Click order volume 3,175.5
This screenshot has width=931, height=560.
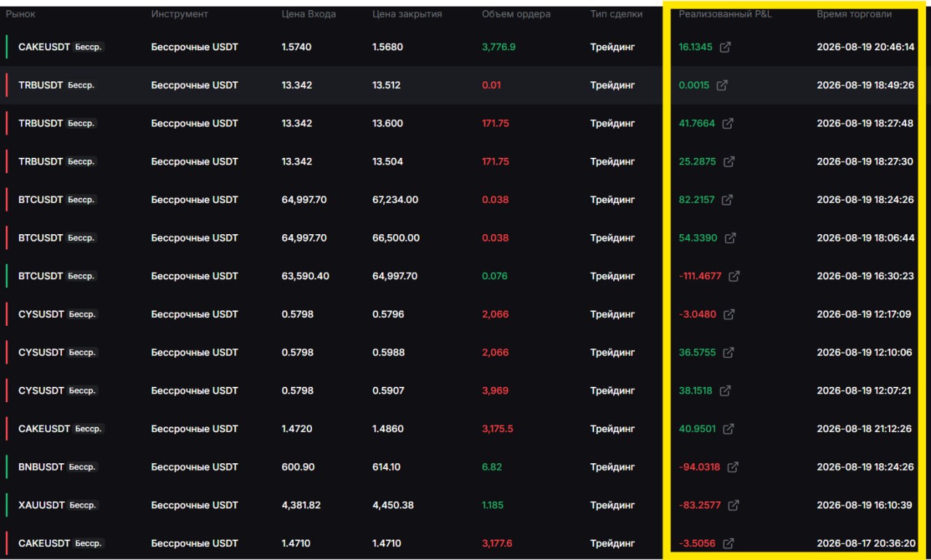pos(498,429)
